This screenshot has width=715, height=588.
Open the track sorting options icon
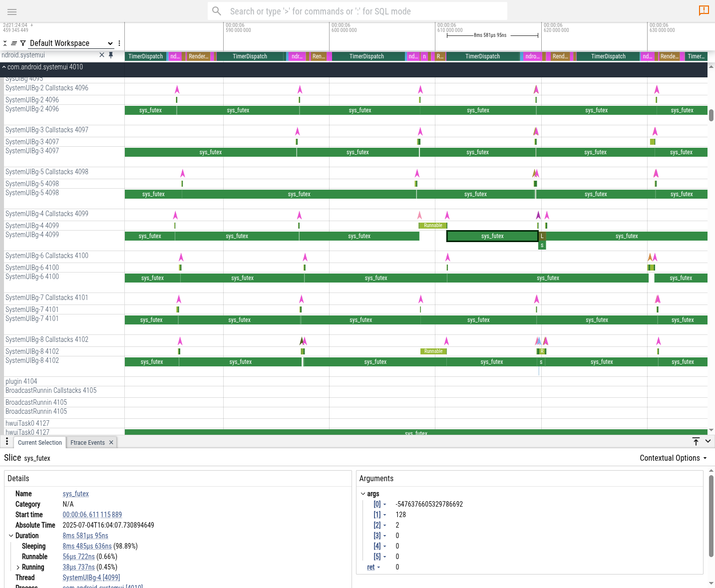pos(14,43)
